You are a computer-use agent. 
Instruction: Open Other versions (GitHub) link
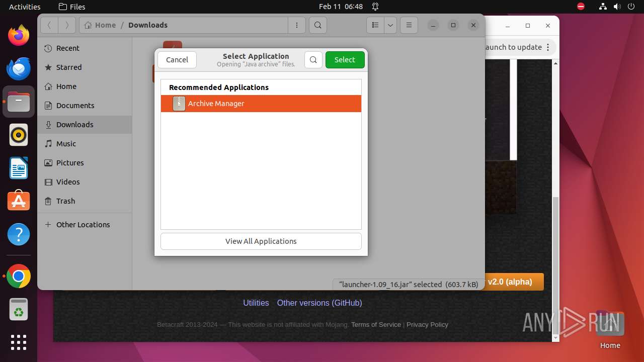coord(319,303)
